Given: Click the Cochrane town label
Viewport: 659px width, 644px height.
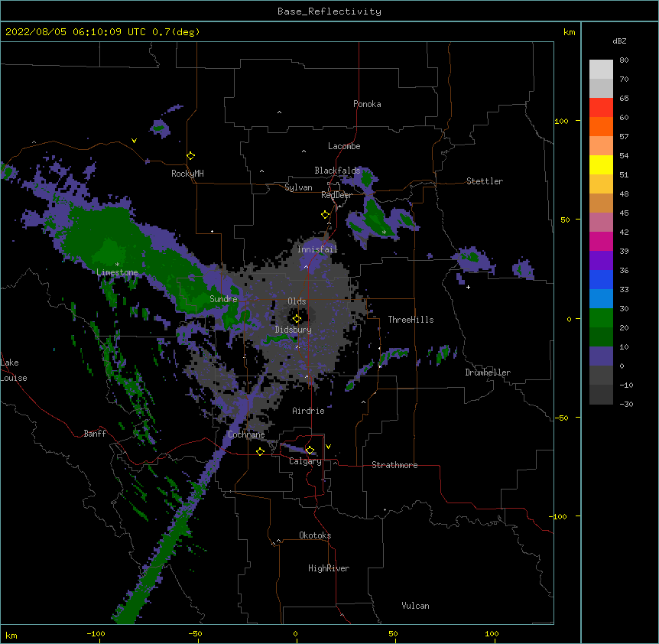Looking at the screenshot, I should click(x=246, y=434).
